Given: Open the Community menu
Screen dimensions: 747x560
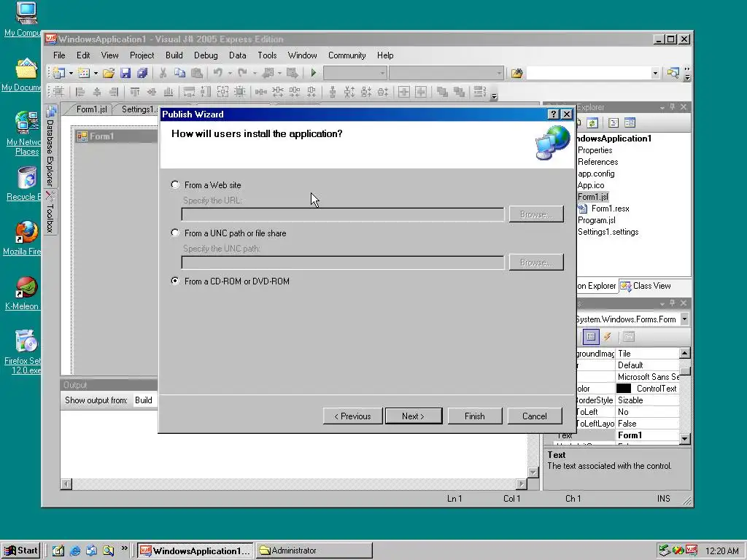Looking at the screenshot, I should tap(347, 55).
